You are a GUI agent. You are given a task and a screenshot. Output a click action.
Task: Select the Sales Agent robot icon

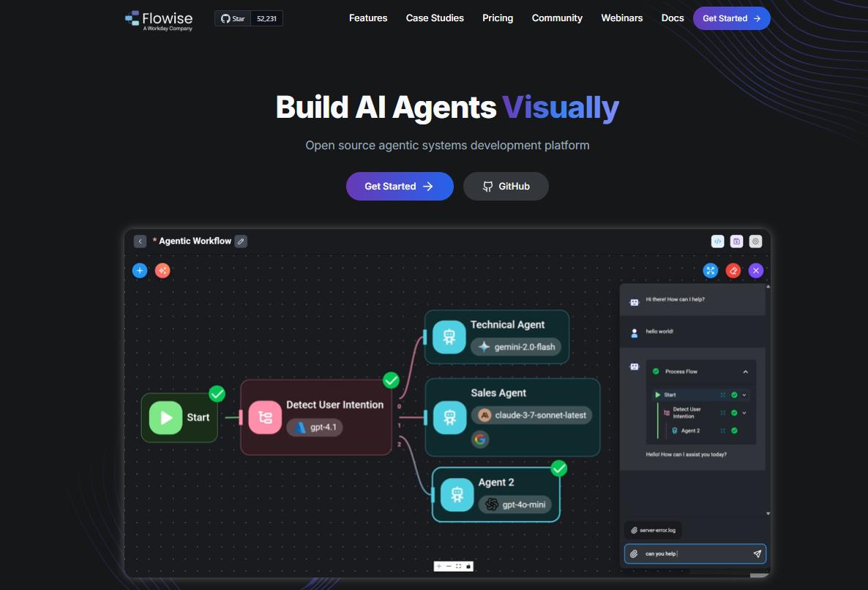[x=449, y=417]
